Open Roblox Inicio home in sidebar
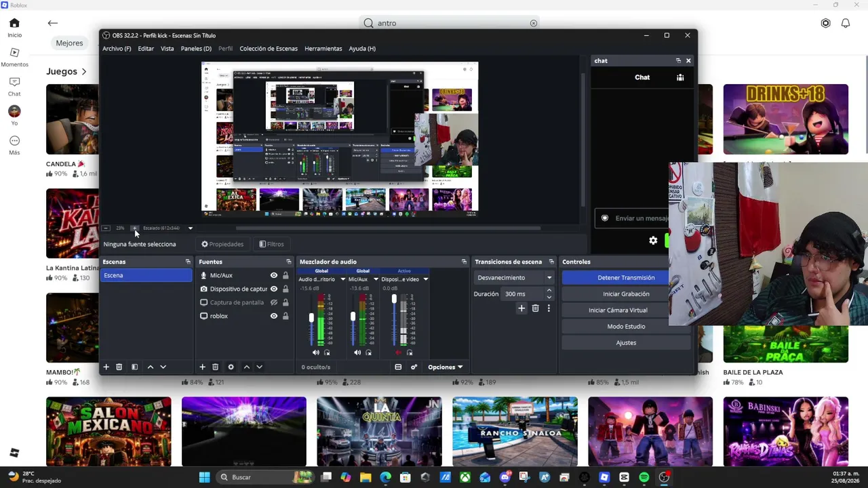 [14, 27]
